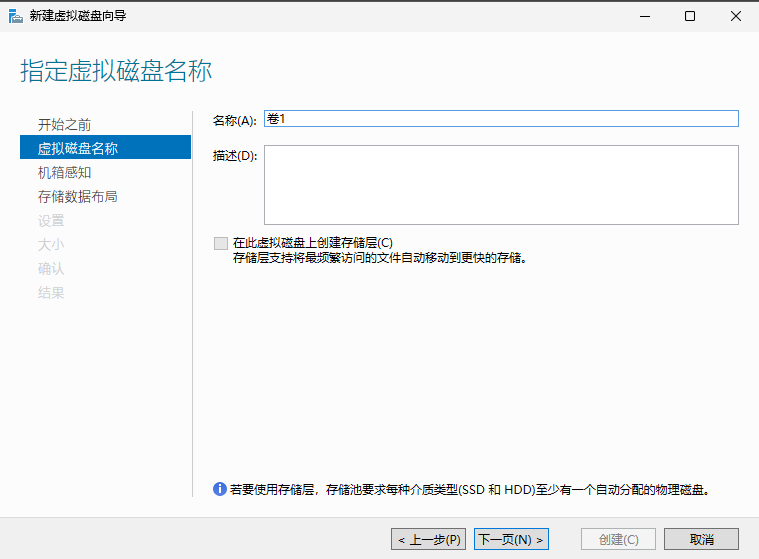Continue with the 下一页(N) button
Screen dimensions: 759x559
click(511, 539)
